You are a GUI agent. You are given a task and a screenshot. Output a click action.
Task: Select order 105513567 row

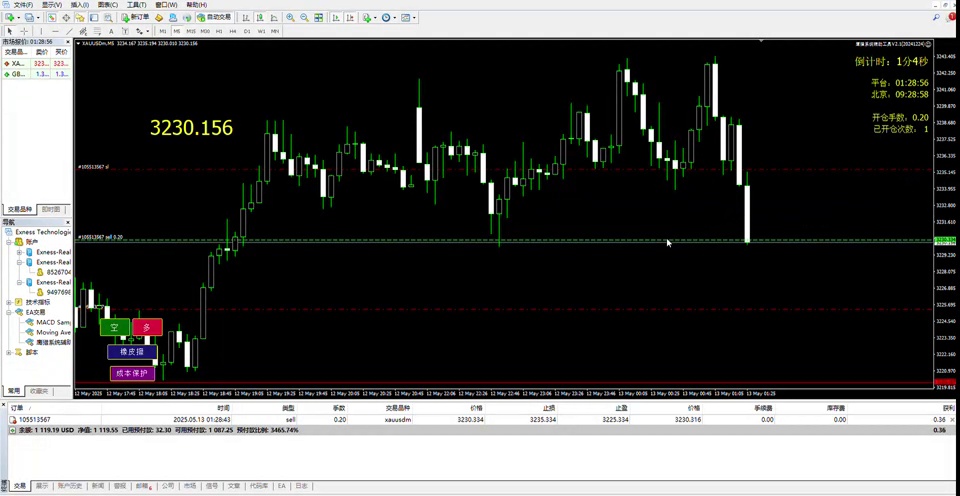480,419
